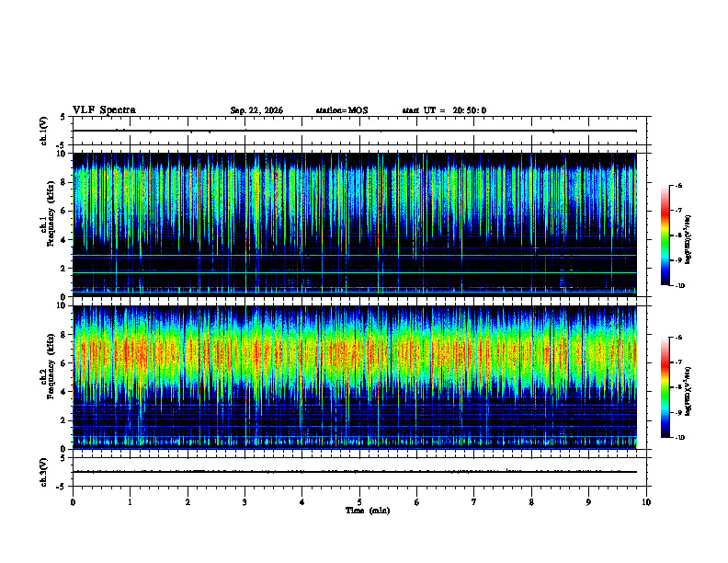Click the ch.1(V) waveform axis label
Screen dimensions: 728x563
click(x=44, y=131)
